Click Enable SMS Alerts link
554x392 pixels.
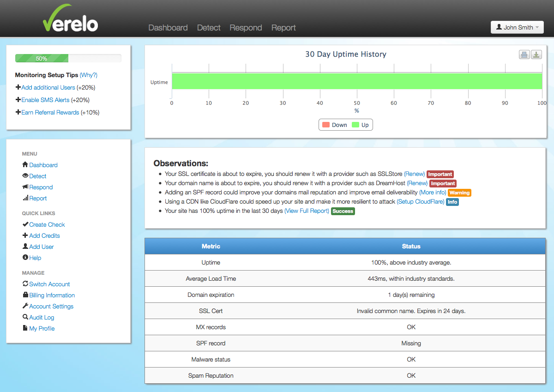(x=45, y=100)
